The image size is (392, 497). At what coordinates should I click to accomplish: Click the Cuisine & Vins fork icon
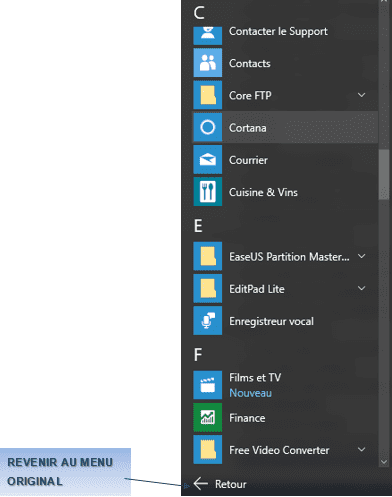[x=208, y=192]
